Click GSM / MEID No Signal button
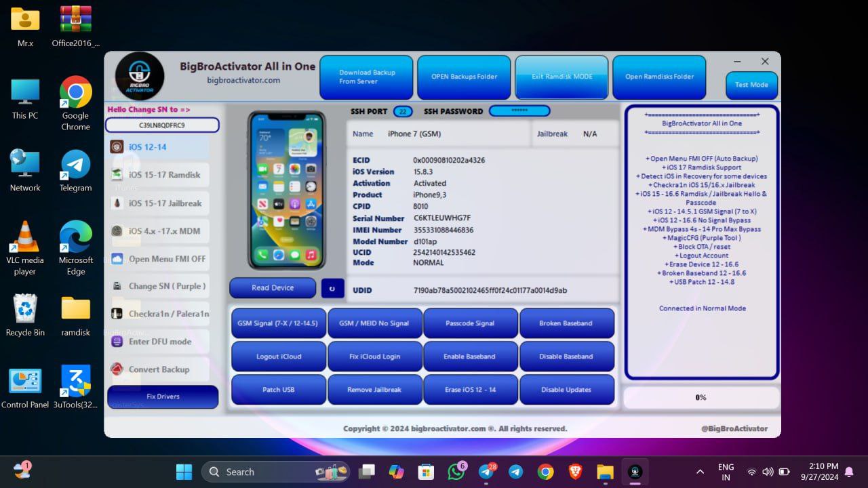 point(375,323)
